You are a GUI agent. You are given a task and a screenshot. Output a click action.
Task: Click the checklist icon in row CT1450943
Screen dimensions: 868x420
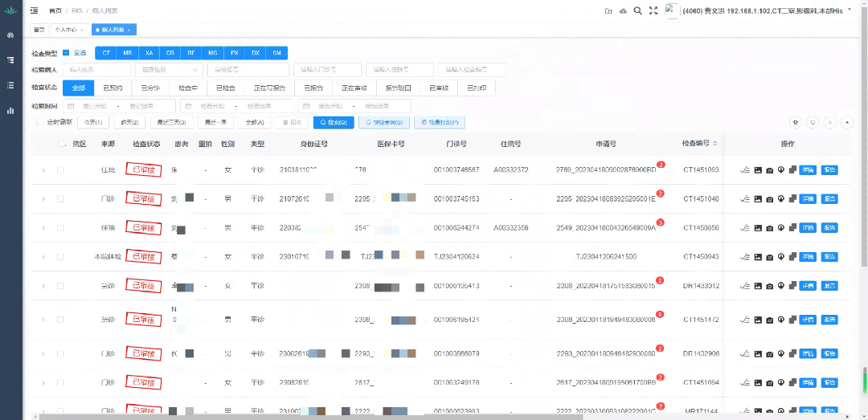(x=745, y=257)
